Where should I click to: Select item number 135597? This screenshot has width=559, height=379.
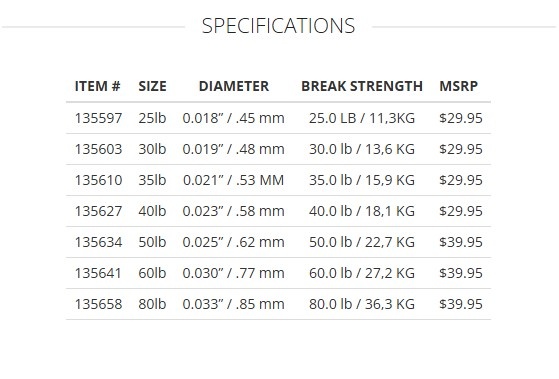(98, 118)
